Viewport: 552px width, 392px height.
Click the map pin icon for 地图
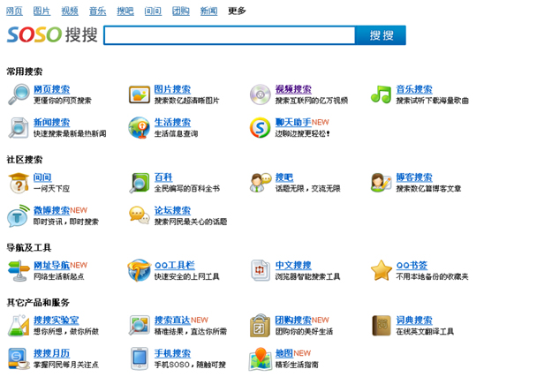pos(261,359)
